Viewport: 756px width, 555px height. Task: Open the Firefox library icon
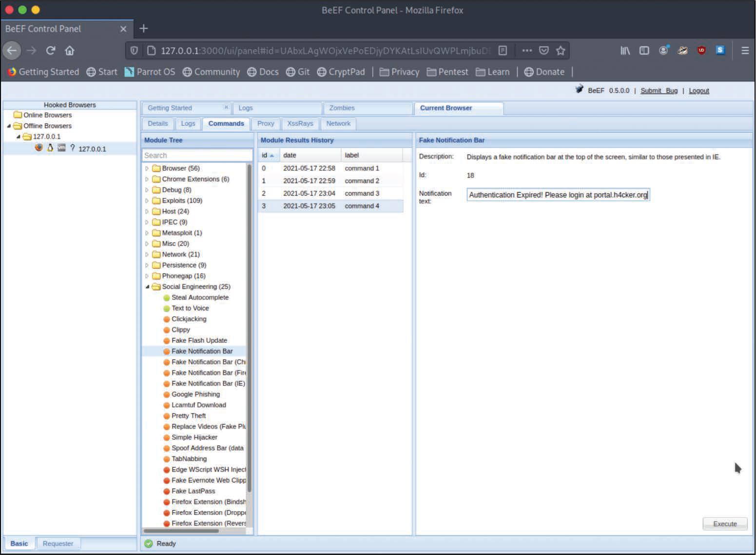tap(625, 50)
